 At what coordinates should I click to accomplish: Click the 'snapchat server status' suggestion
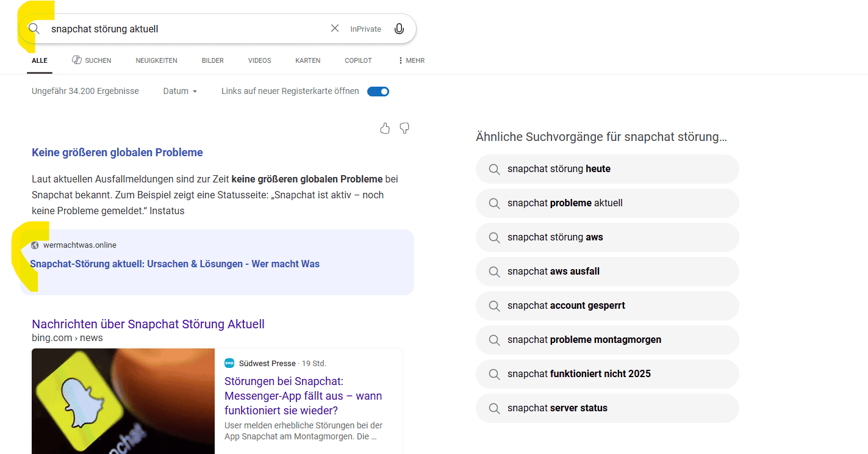coord(607,408)
